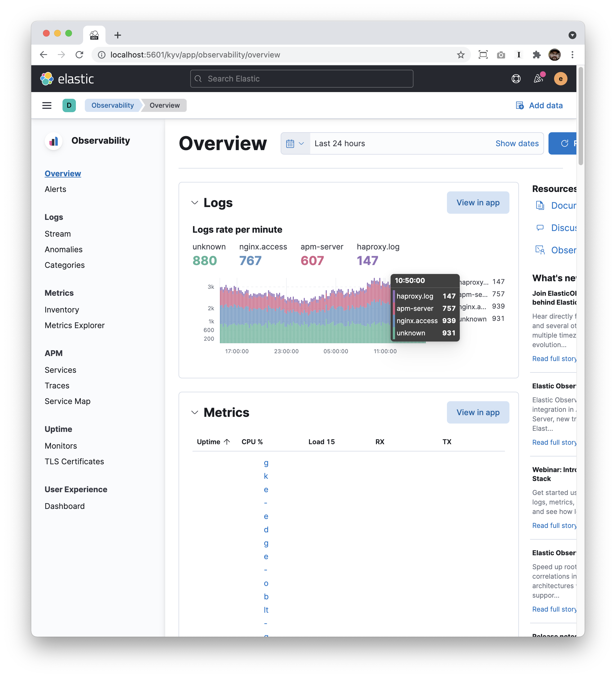This screenshot has width=616, height=678.
Task: Click the Chrome profile picture
Action: click(x=554, y=55)
